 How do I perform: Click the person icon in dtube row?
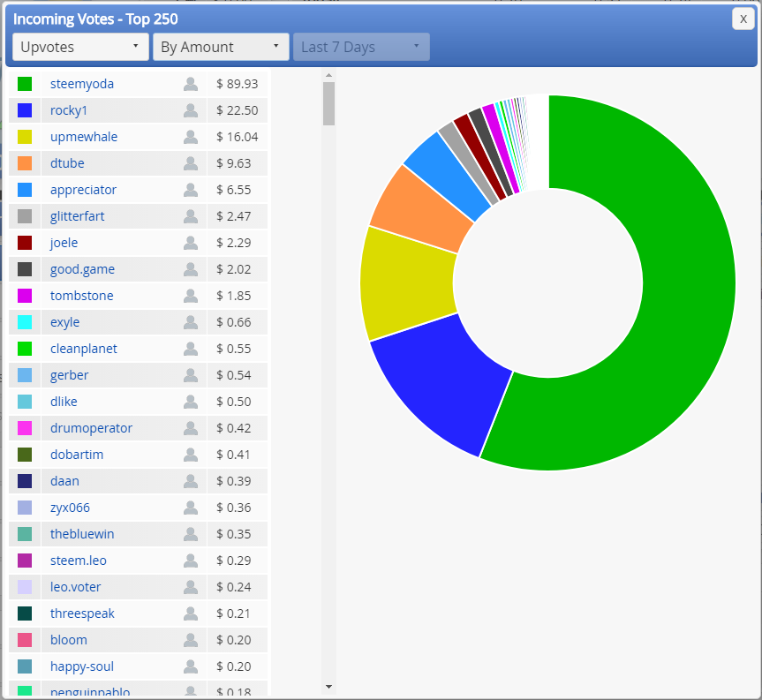(x=191, y=163)
